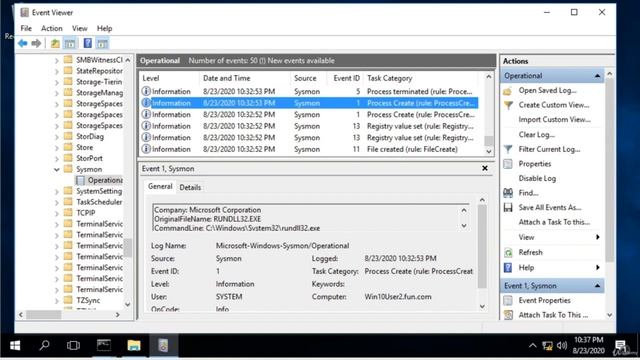This screenshot has height=360, width=640.
Task: Switch to the Details tab
Action: [x=190, y=187]
